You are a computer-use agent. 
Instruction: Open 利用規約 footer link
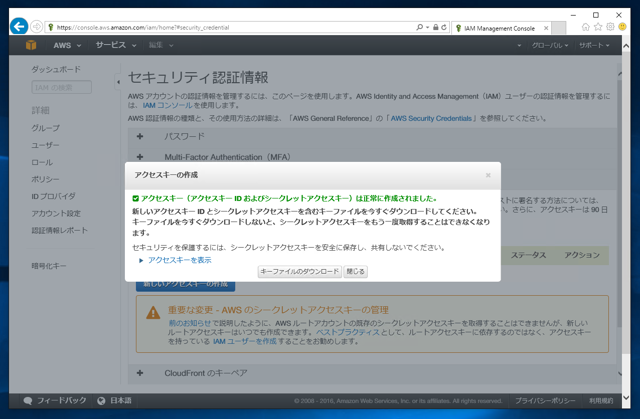coord(601,401)
